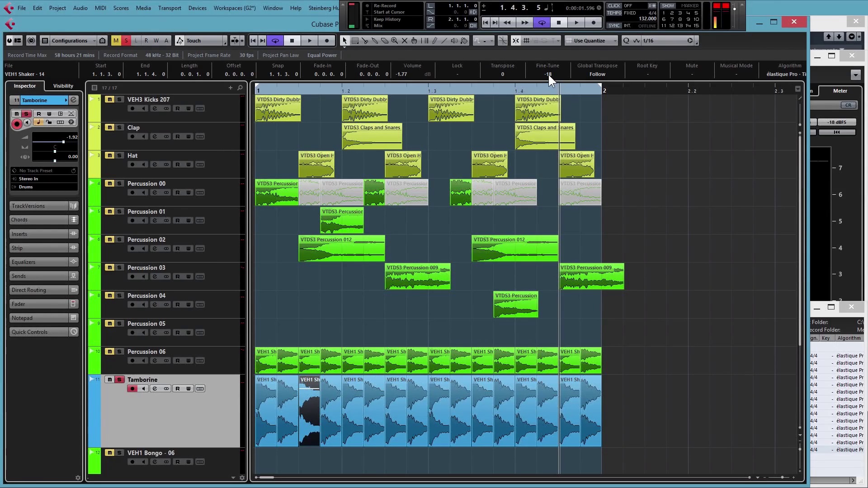Click the TEMPO button in transport
This screenshot has width=868, height=488.
(614, 13)
